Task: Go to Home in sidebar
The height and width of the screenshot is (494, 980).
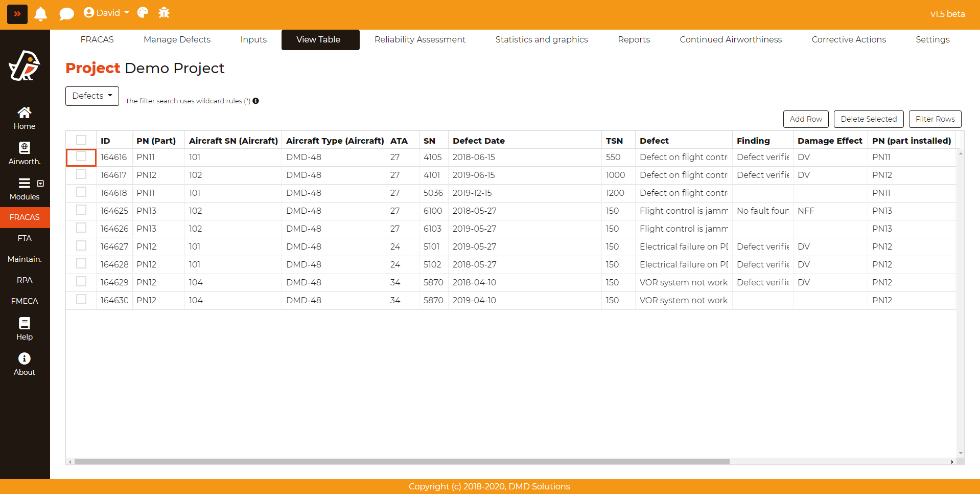Action: 25,118
